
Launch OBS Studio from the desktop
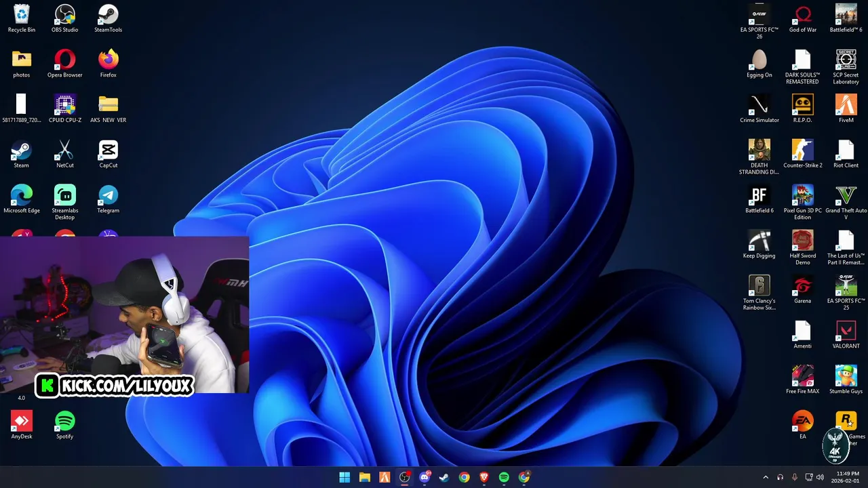[65, 18]
